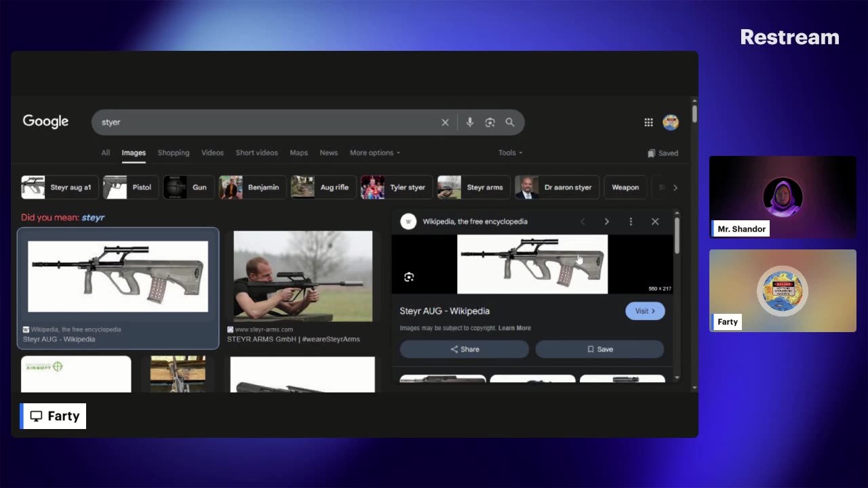This screenshot has width=868, height=488.
Task: Click 'STEYR ARMS GmbH | #weareSteyrArms' caption
Action: point(294,340)
